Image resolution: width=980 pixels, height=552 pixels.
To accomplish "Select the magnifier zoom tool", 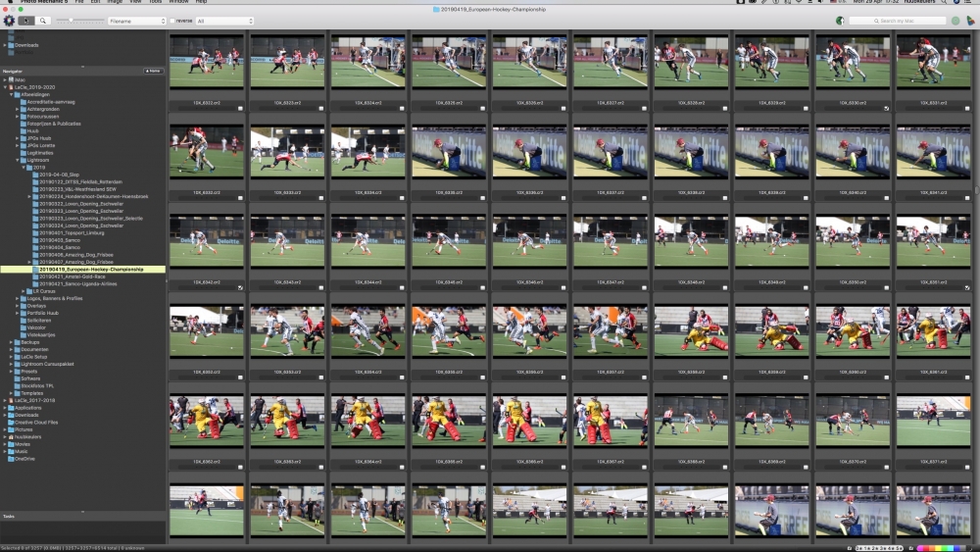I will coord(43,21).
